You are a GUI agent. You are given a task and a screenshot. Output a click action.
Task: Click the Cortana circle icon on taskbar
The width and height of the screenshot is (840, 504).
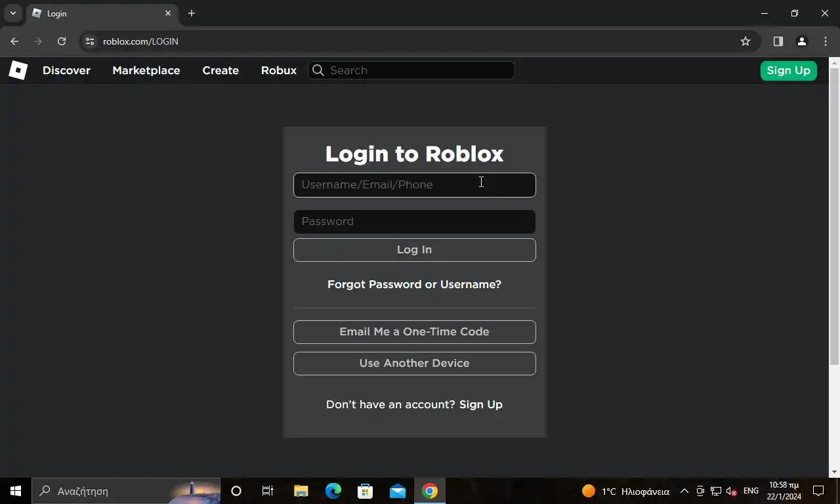[x=236, y=491]
